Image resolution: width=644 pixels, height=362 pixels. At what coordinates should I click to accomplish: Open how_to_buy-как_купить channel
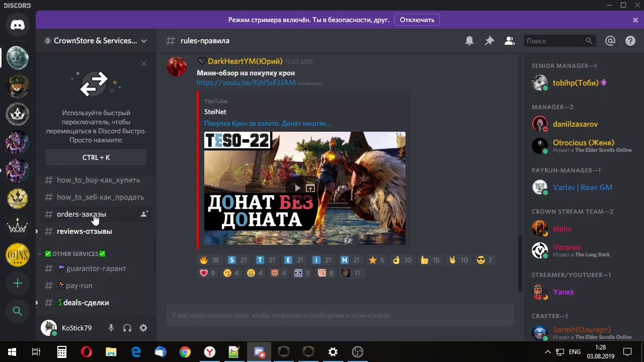pos(96,180)
